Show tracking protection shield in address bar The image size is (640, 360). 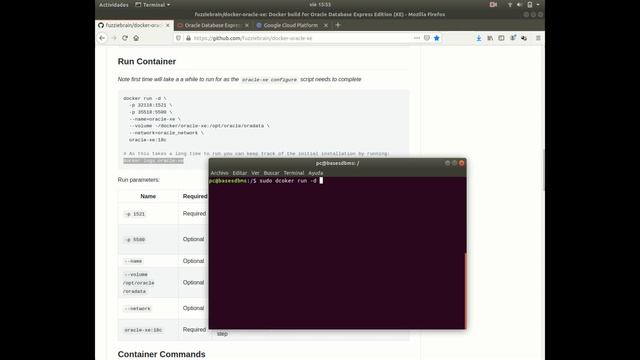[x=178, y=38]
